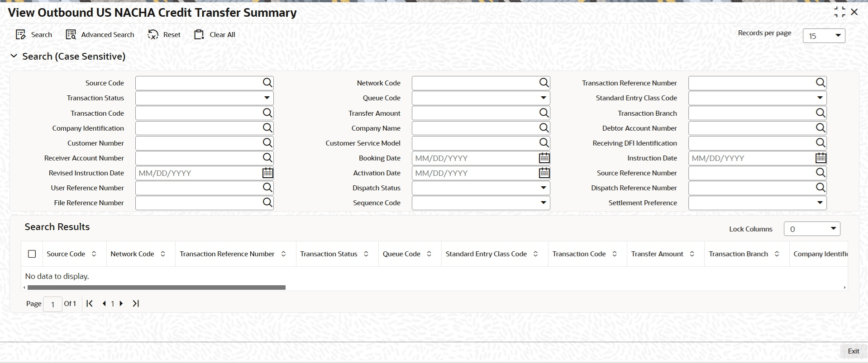The width and height of the screenshot is (868, 363).
Task: Go to last page of results
Action: 136,303
